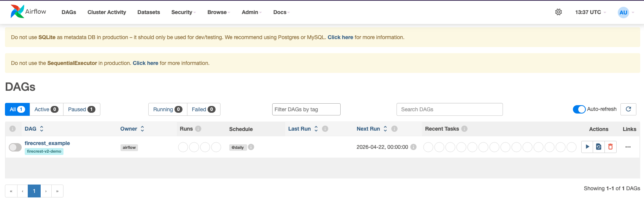The height and width of the screenshot is (202, 644).
Task: Click info icon beside Runs column header
Action: [x=198, y=129]
